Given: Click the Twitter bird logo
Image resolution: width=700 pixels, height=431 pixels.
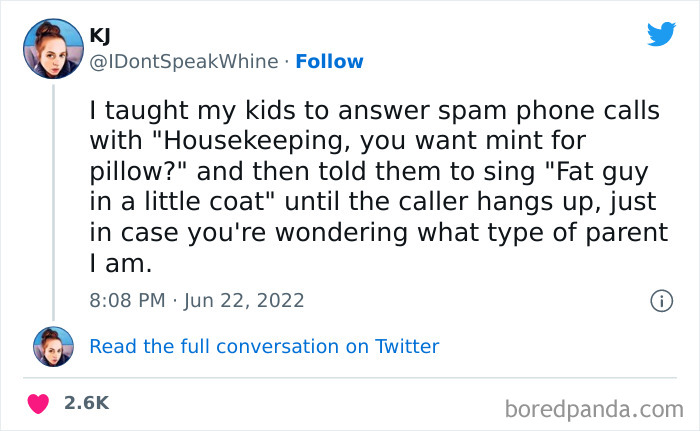Looking at the screenshot, I should pos(661,33).
